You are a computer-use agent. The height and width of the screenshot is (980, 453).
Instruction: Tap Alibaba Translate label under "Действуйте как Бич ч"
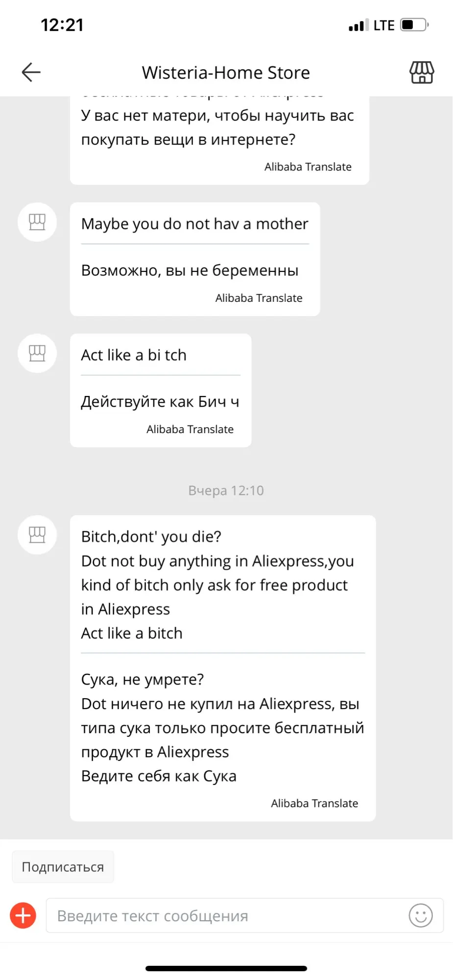pyautogui.click(x=190, y=429)
